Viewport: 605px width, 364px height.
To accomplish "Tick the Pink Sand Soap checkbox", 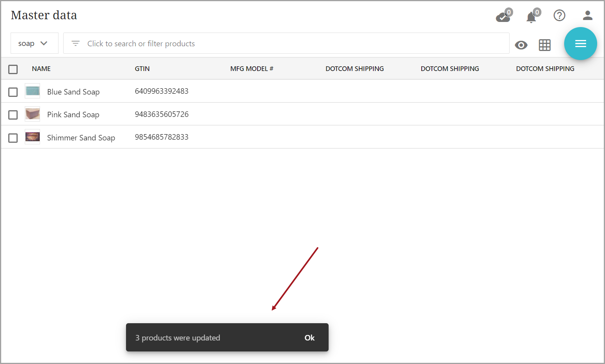I will (x=13, y=115).
